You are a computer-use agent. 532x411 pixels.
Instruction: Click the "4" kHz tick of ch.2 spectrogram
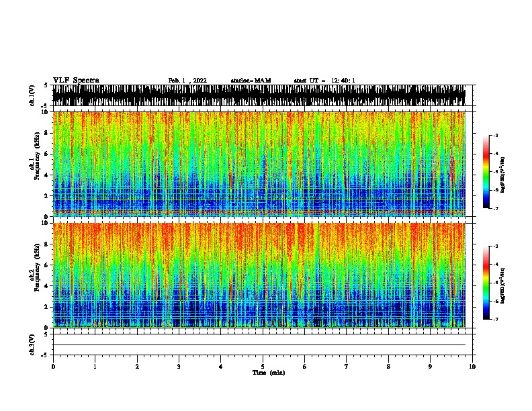click(46, 286)
